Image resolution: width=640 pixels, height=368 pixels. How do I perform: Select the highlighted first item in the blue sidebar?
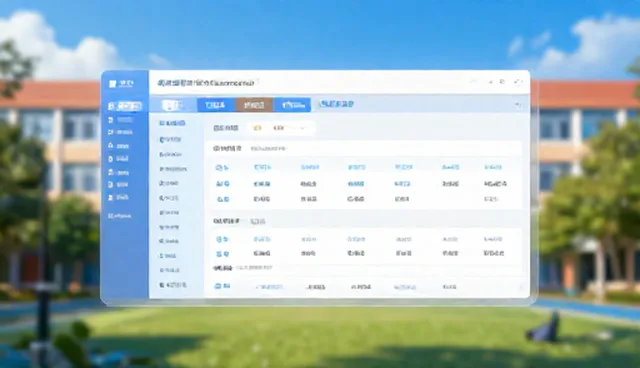click(x=125, y=106)
